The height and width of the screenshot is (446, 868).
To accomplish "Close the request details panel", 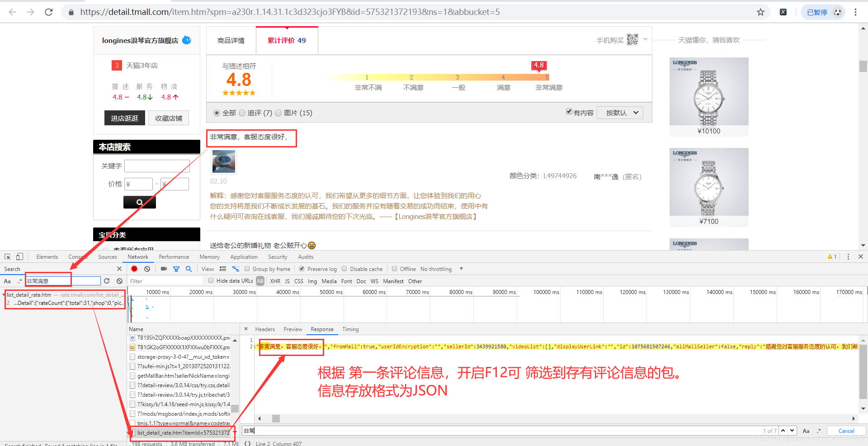I will coord(246,329).
